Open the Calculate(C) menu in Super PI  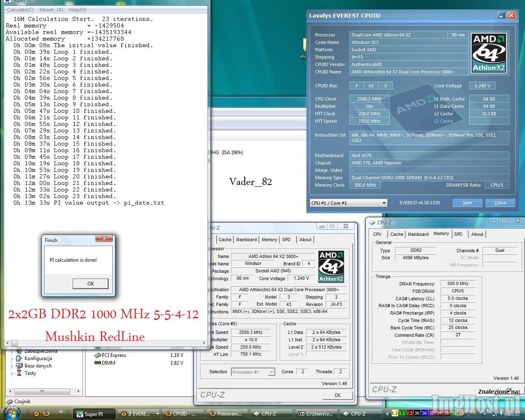point(20,9)
